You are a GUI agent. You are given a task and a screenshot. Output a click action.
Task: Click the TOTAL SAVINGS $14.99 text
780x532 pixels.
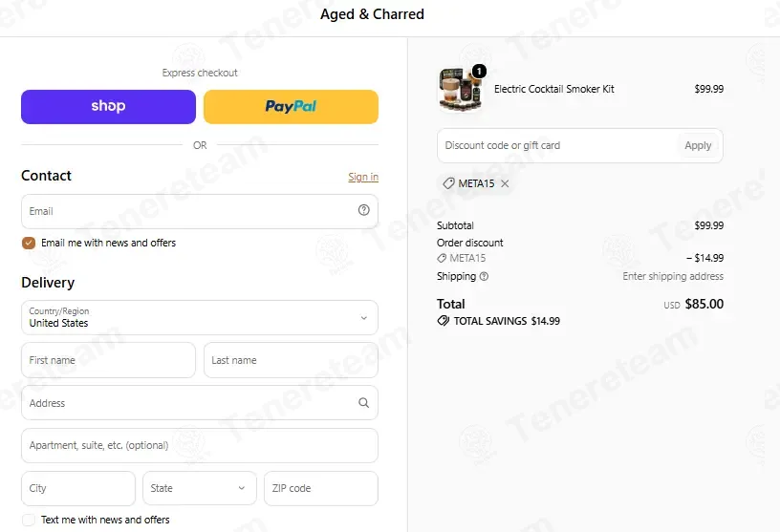pos(507,321)
